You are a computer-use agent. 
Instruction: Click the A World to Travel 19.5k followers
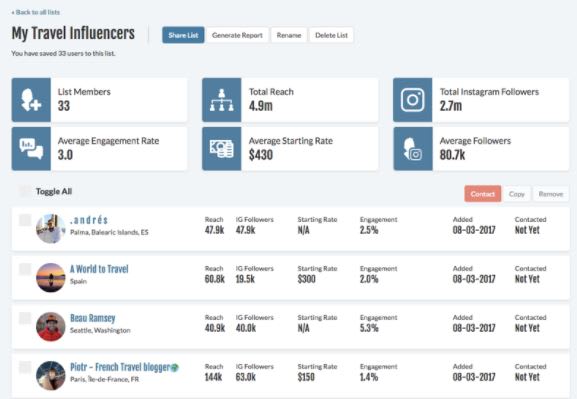point(245,279)
